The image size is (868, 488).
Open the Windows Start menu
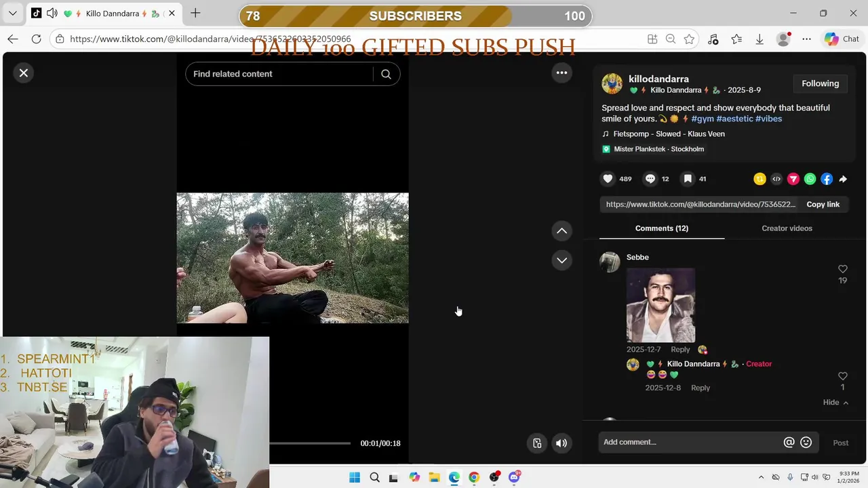pos(355,477)
